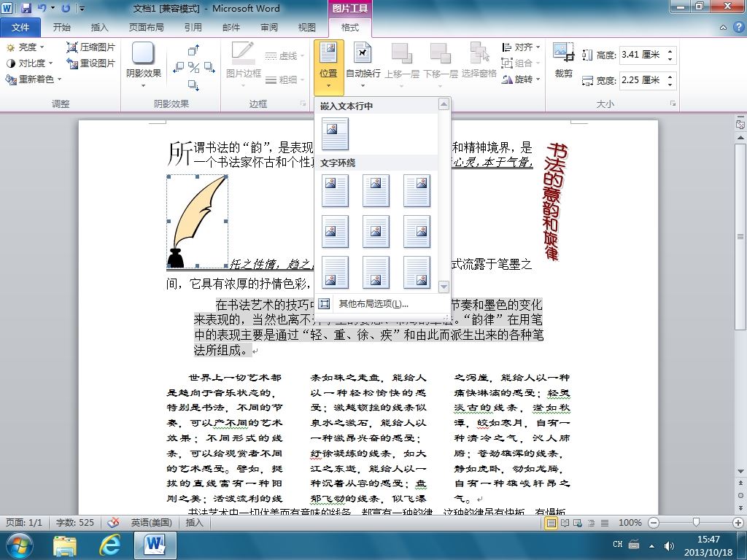
Task: Toggle shadow on/off center button
Action: 193,67
